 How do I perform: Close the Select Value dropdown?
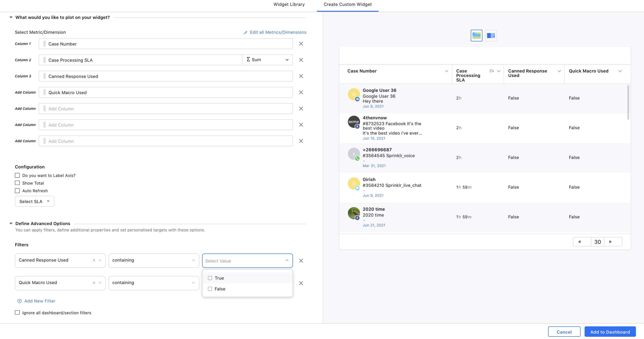(x=287, y=260)
